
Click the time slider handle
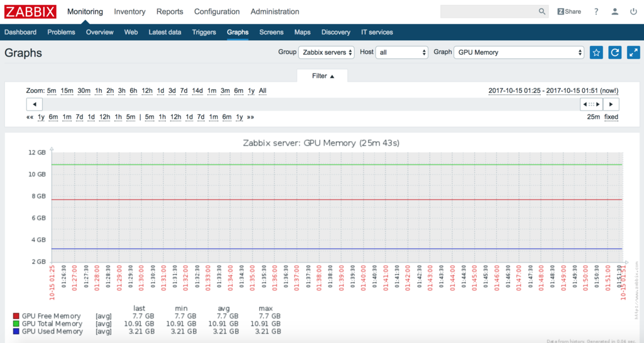591,104
